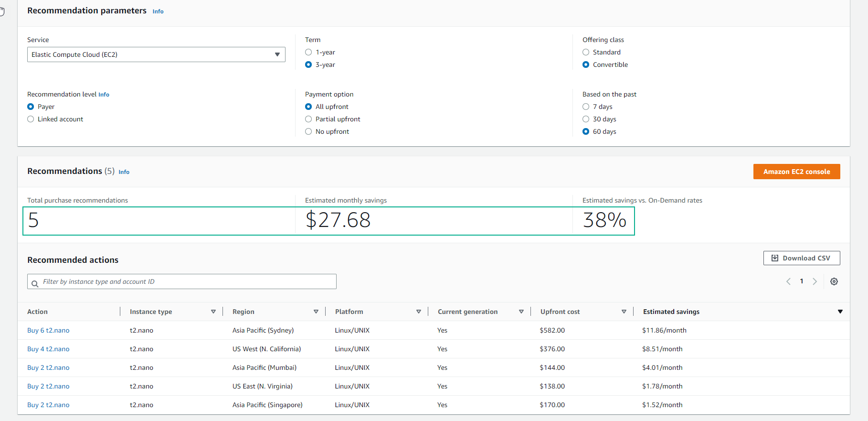Open Buy 6 t2.nano action link
This screenshot has width=868, height=421.
tap(48, 330)
